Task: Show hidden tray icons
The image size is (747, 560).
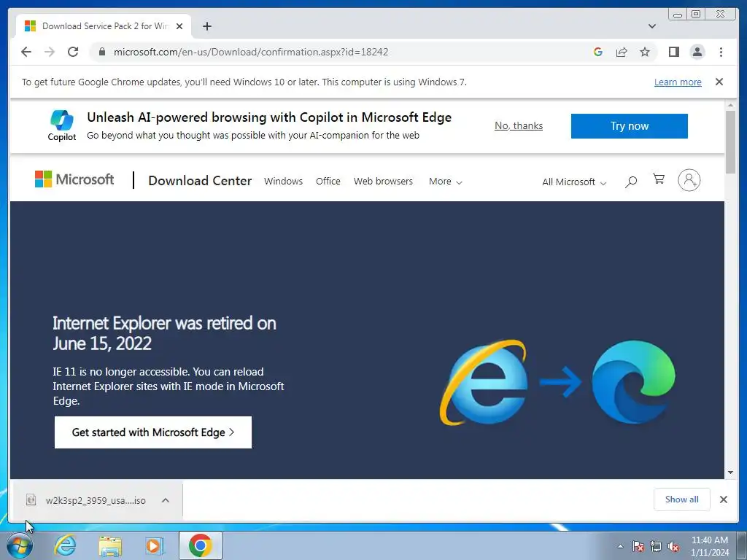Action: 620,546
